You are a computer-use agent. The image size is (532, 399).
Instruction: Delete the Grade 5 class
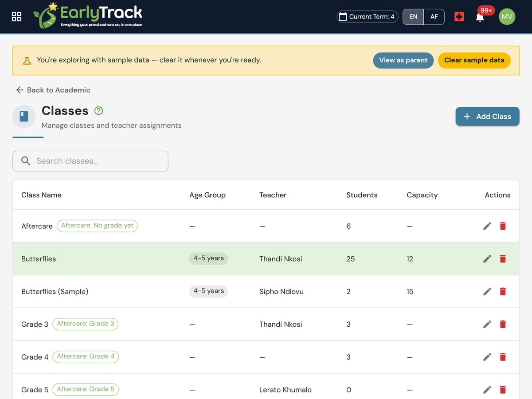pyautogui.click(x=503, y=390)
